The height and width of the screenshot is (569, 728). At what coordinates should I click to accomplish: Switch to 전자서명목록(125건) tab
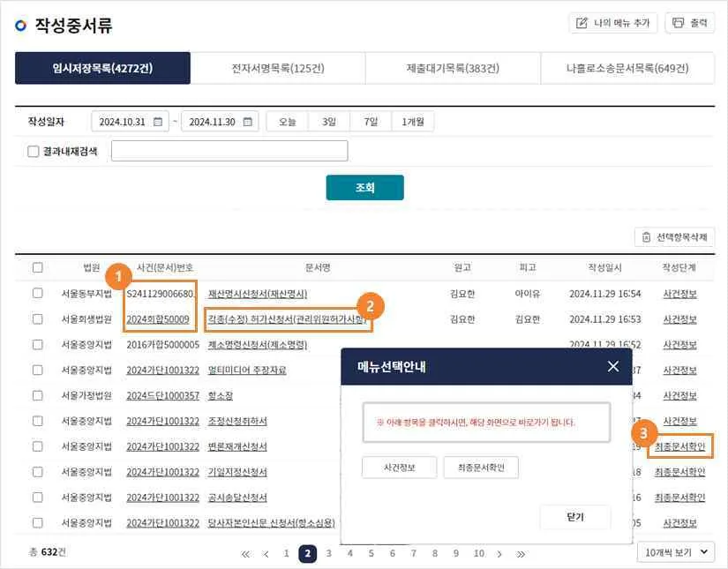pyautogui.click(x=278, y=68)
